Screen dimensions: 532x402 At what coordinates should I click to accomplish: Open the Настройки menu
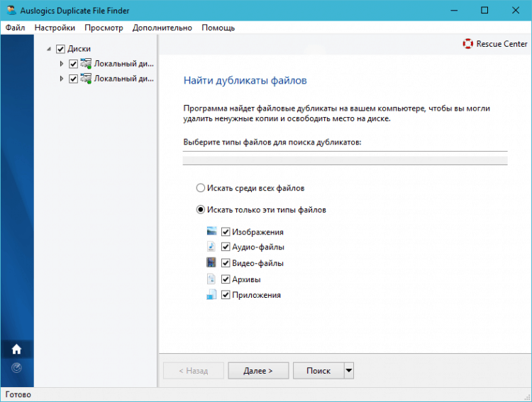pyautogui.click(x=55, y=28)
